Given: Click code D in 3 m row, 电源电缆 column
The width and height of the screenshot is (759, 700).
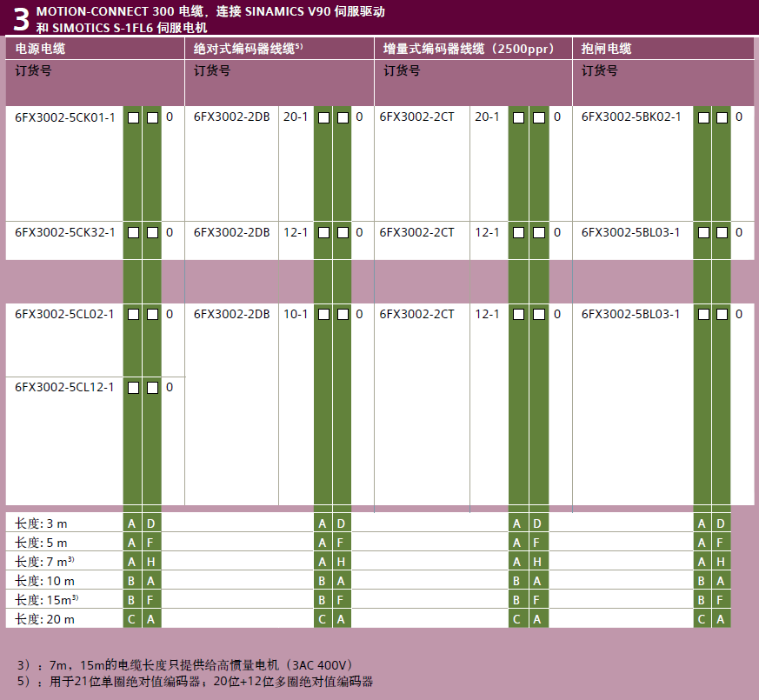Looking at the screenshot, I should tap(151, 523).
